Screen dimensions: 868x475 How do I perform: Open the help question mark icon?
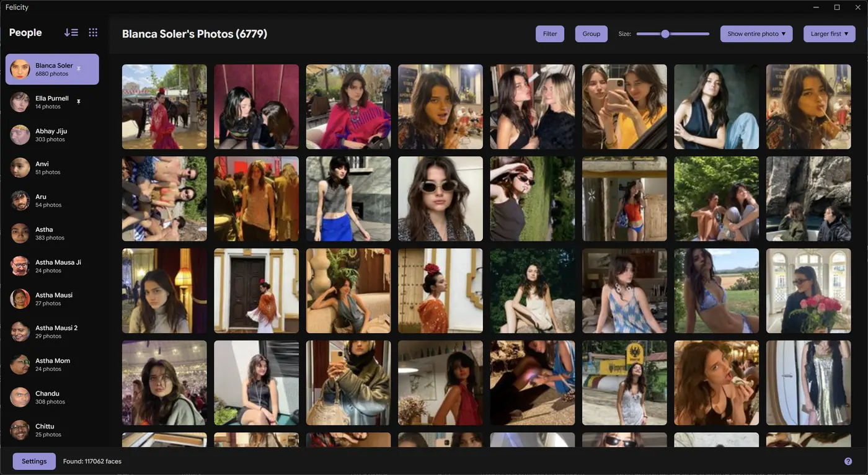coord(848,461)
